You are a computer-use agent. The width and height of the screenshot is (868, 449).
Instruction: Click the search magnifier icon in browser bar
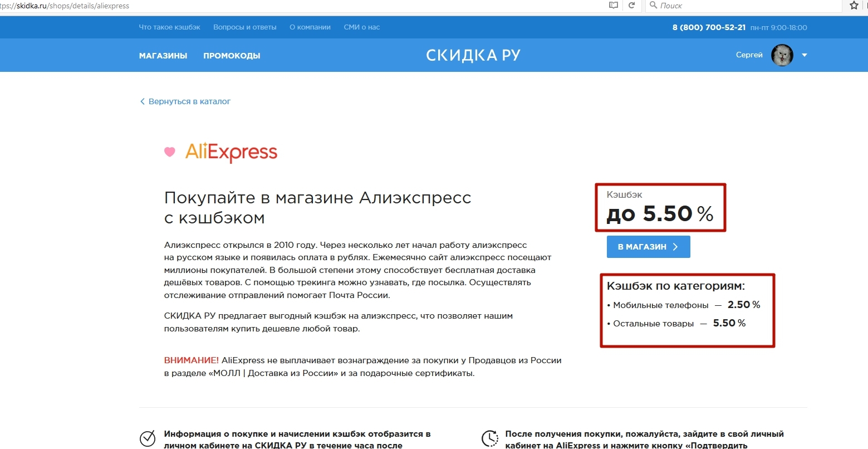pyautogui.click(x=653, y=5)
